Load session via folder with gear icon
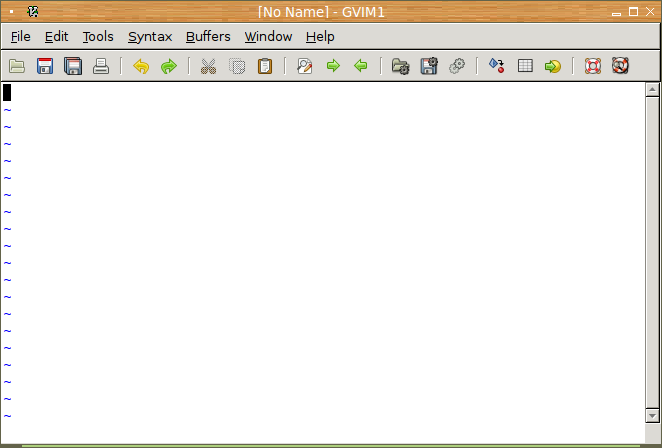The height and width of the screenshot is (448, 662). click(x=400, y=66)
